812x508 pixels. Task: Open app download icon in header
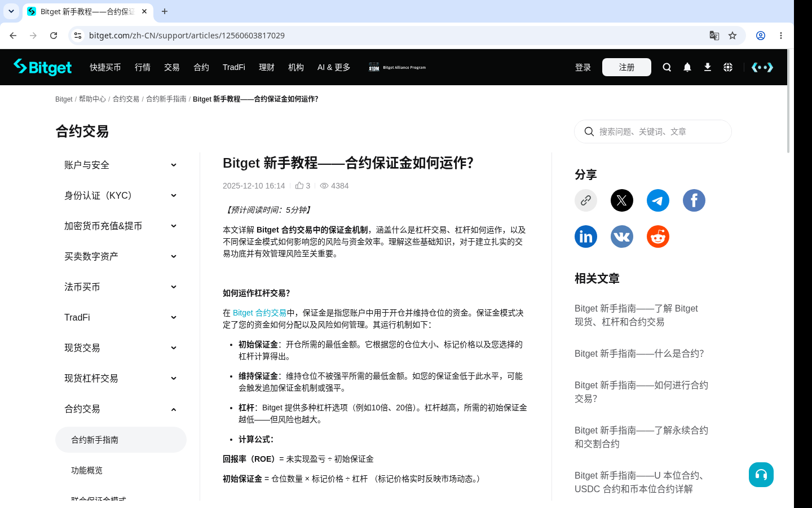point(708,67)
